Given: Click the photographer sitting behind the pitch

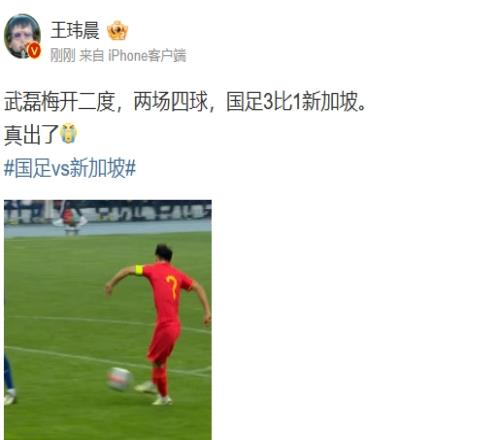Looking at the screenshot, I should [x=71, y=221].
